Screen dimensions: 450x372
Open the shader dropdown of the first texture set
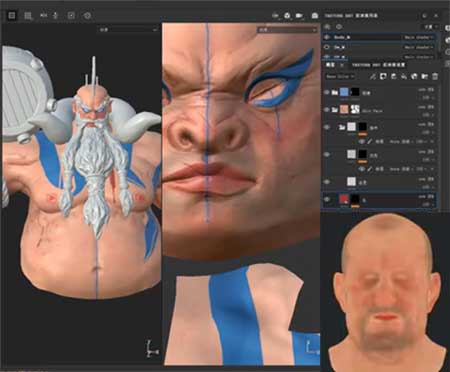pyautogui.click(x=419, y=37)
